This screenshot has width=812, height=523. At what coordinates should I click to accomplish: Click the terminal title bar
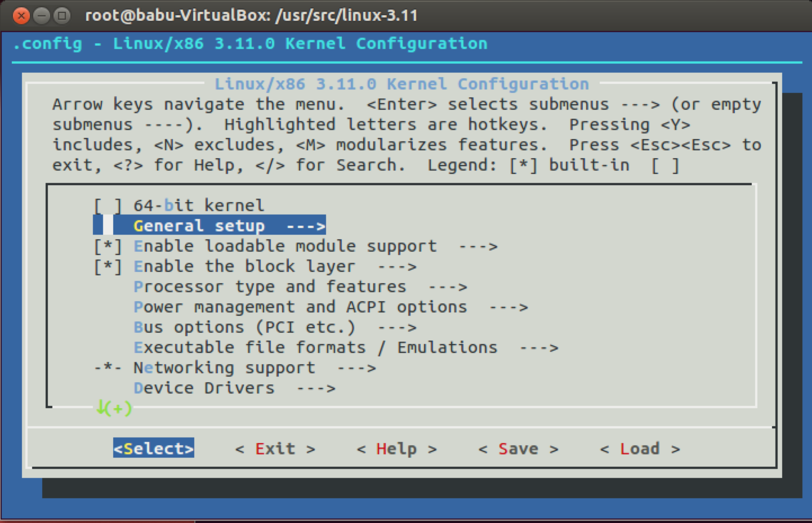(338, 15)
